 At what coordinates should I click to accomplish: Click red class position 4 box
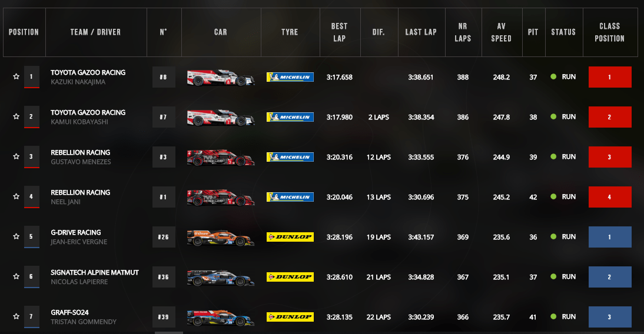[610, 197]
